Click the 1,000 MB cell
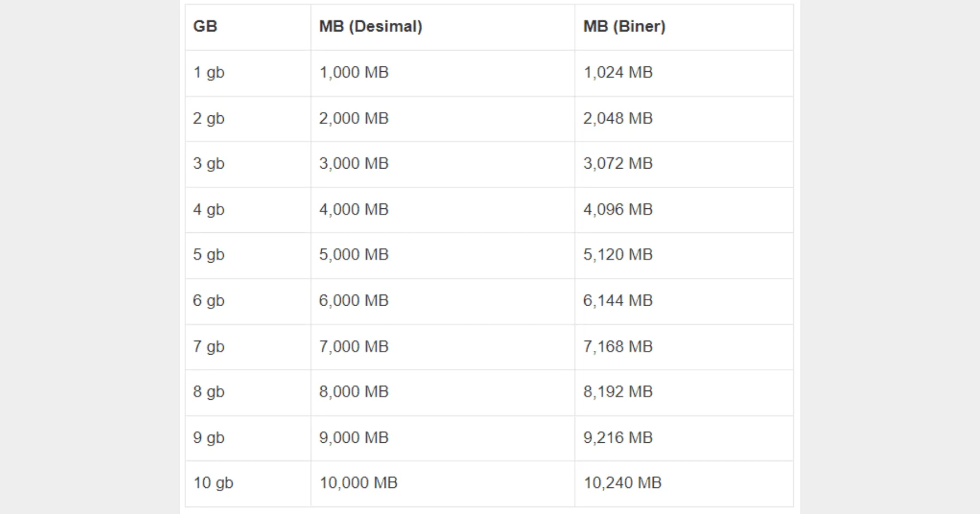The width and height of the screenshot is (980, 514). click(354, 72)
